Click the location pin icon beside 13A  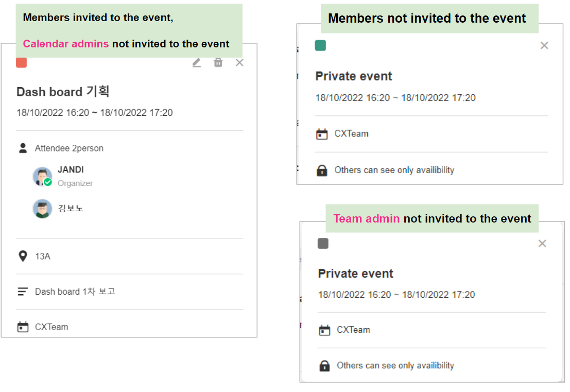pos(23,256)
